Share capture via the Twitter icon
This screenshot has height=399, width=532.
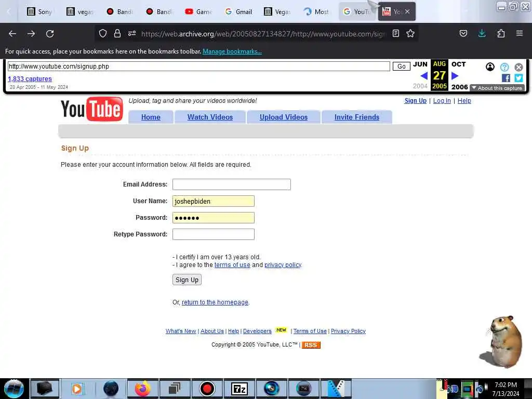pos(519,78)
